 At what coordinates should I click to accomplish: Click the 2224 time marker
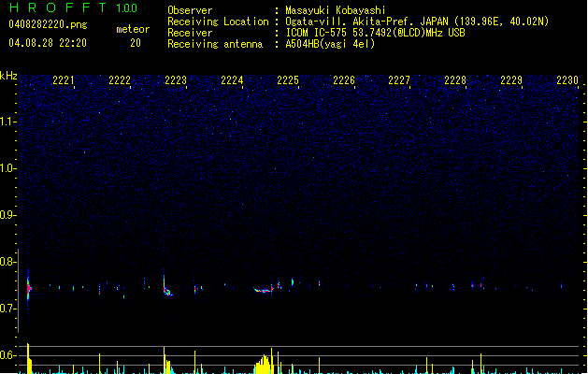point(232,80)
